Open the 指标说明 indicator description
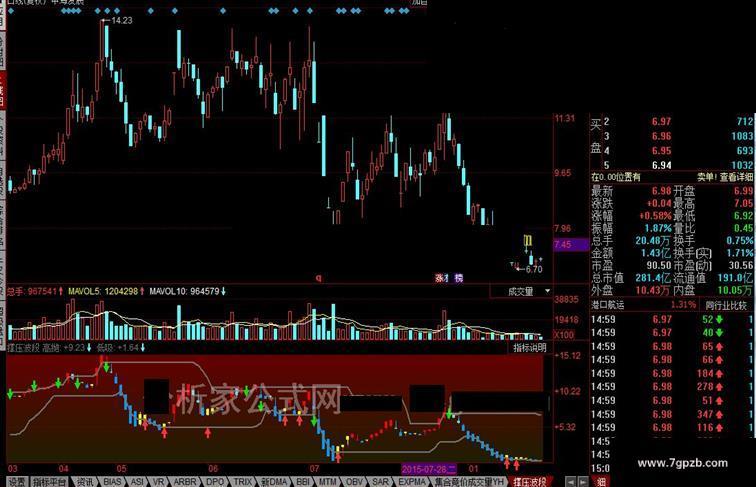This screenshot has height=487, width=756. click(x=529, y=348)
